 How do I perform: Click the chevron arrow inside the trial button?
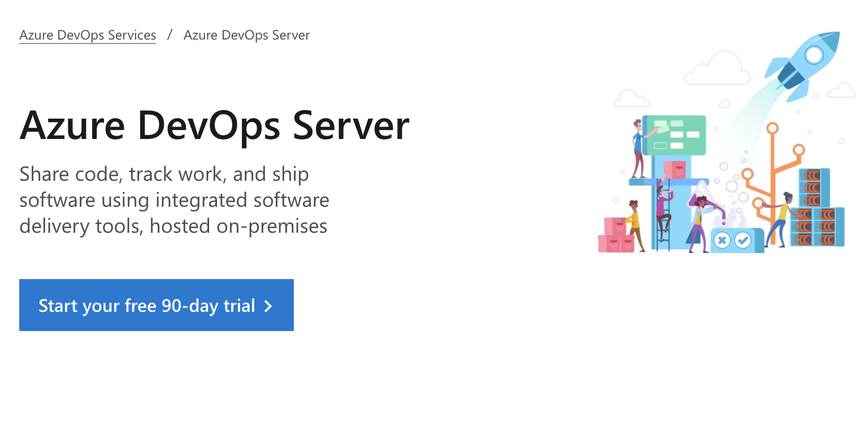(x=268, y=306)
